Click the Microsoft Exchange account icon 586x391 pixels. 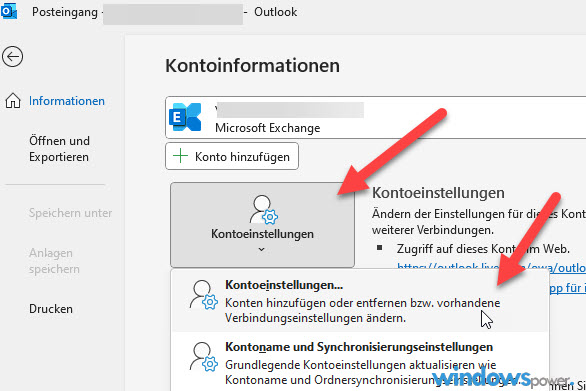[185, 117]
